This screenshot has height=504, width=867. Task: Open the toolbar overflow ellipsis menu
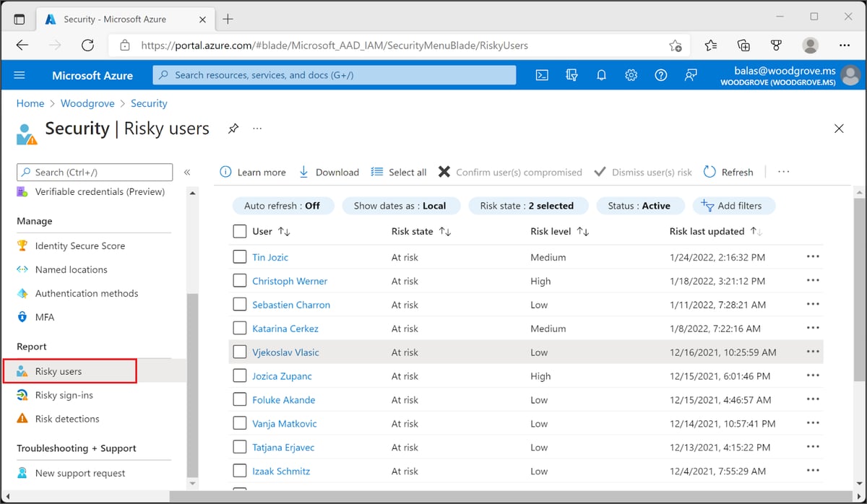783,172
